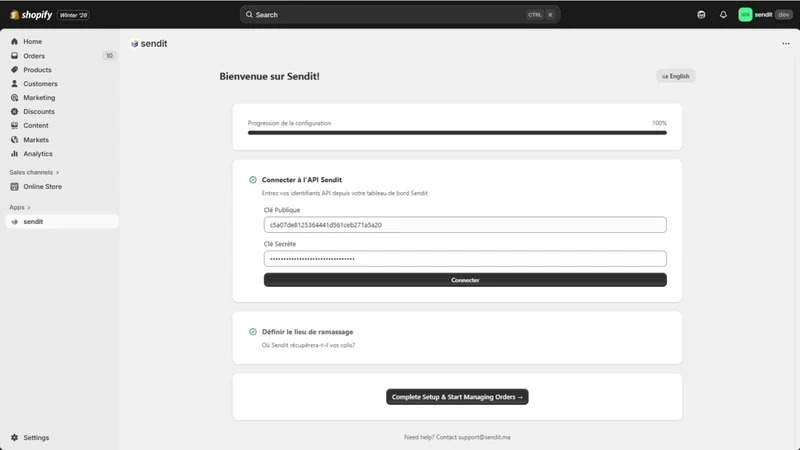The height and width of the screenshot is (450, 800).
Task: Open the sendit account menu
Action: point(765,15)
